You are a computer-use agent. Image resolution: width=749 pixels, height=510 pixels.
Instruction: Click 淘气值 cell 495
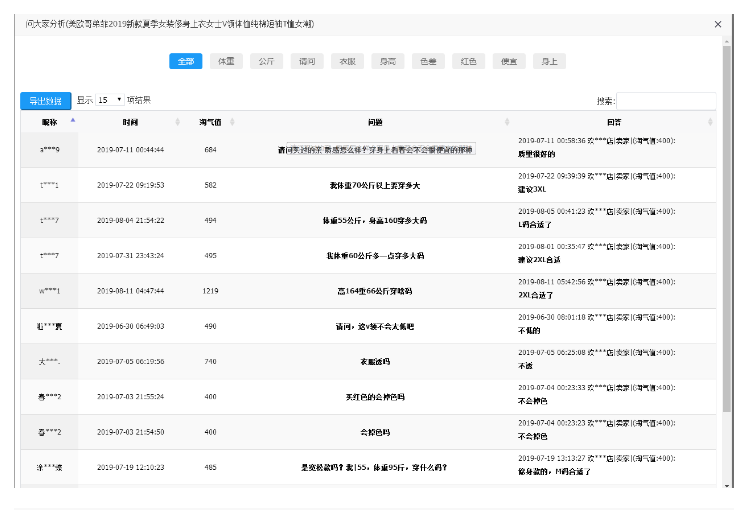click(210, 255)
